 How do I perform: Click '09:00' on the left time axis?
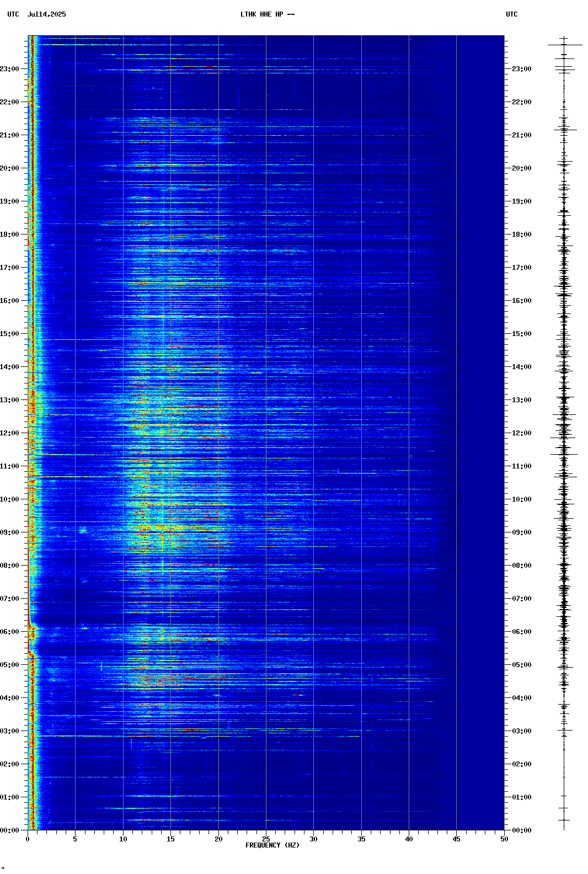pyautogui.click(x=9, y=532)
